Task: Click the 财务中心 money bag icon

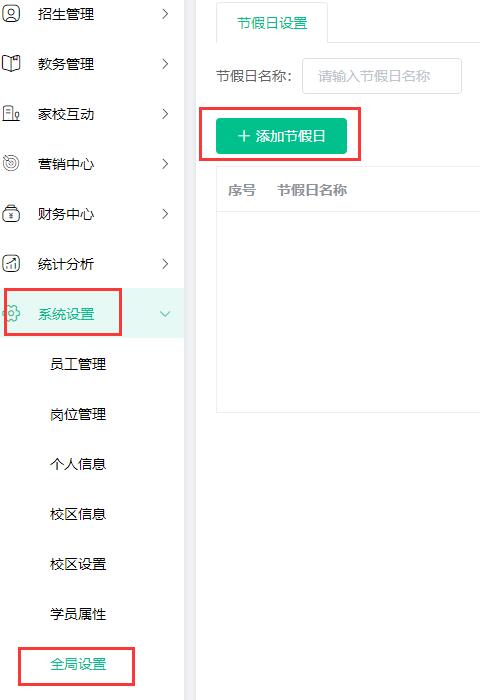Action: [x=11, y=213]
